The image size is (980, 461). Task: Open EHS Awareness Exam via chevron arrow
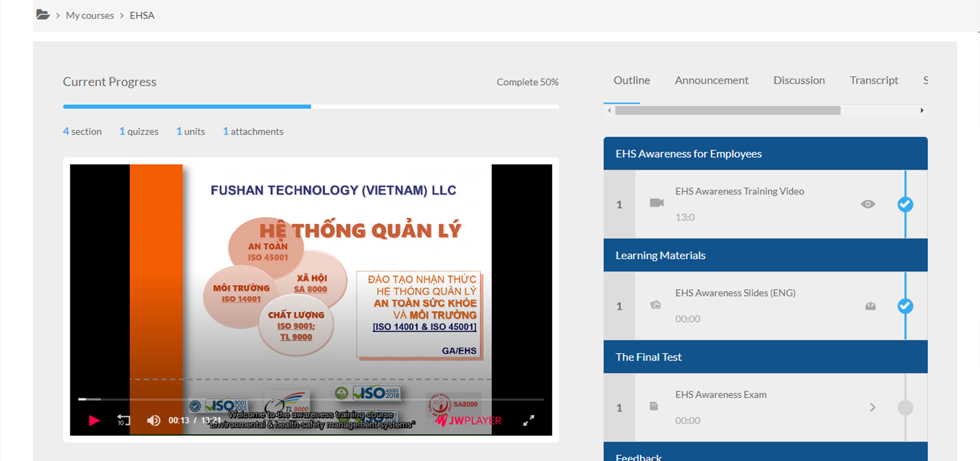(x=872, y=407)
